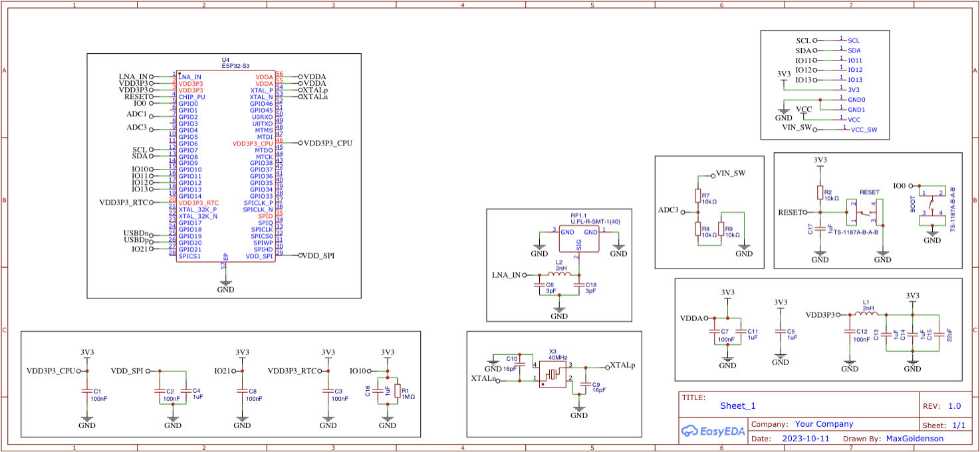Click resistor R1 1MΩ
This screenshot has width=980, height=452.
pyautogui.click(x=397, y=392)
